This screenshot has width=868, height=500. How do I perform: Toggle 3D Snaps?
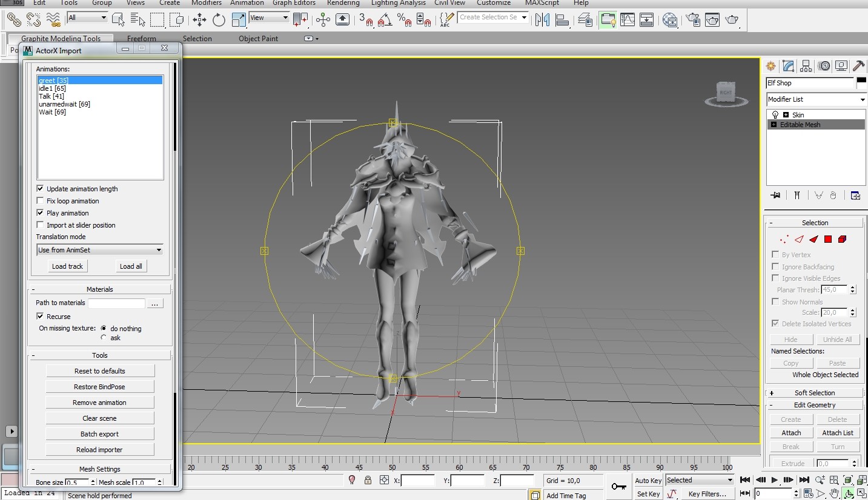click(x=366, y=19)
